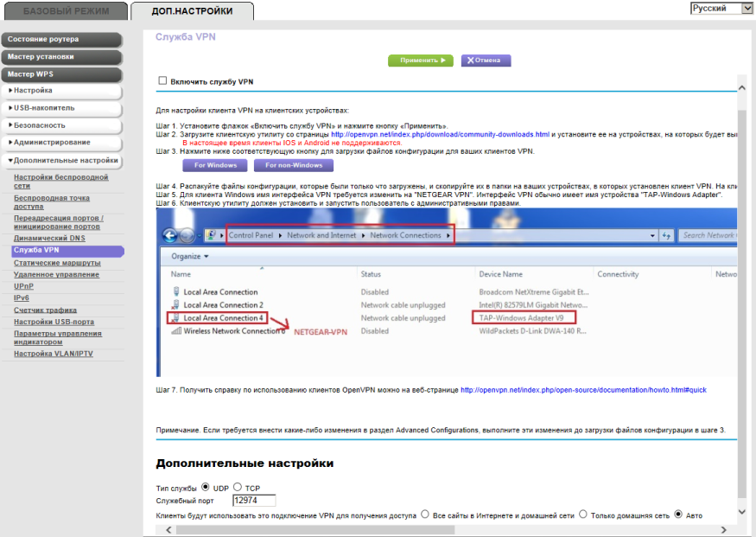Open Мастер установки in the sidebar
This screenshot has height=537, width=756.
pos(61,57)
